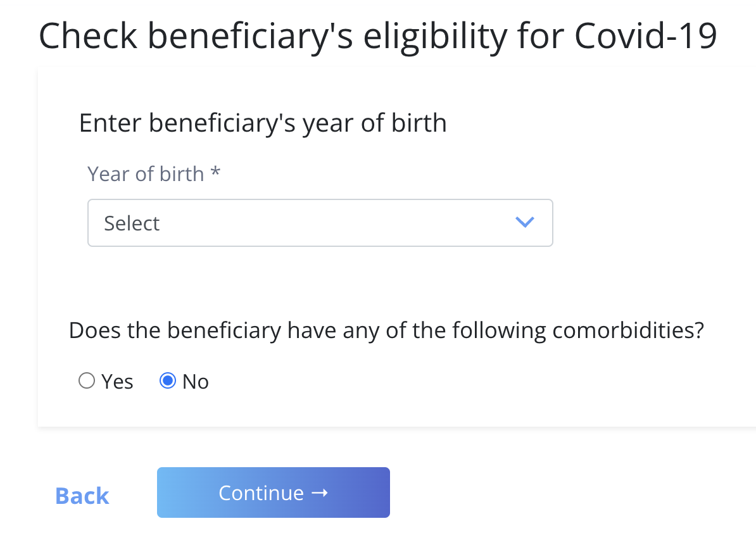Click the Enter beneficiary's year of birth heading
The width and height of the screenshot is (756, 552).
click(x=263, y=123)
